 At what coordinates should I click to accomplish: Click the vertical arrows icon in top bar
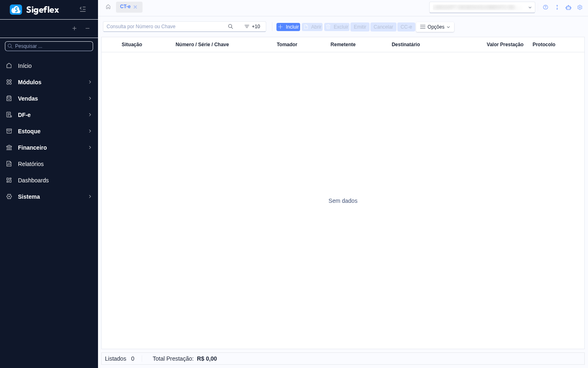point(557,7)
